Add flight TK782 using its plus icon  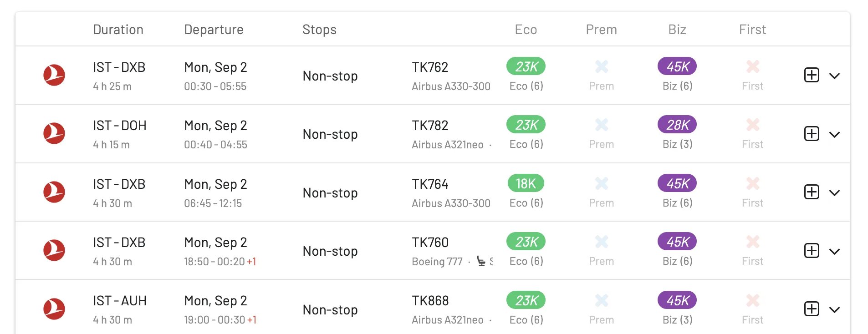tap(812, 134)
